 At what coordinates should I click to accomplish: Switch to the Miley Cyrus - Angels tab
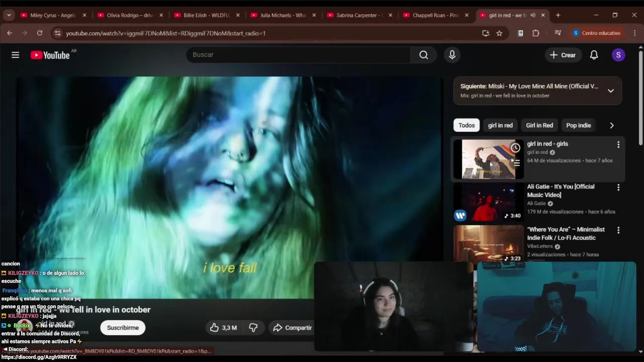click(53, 15)
